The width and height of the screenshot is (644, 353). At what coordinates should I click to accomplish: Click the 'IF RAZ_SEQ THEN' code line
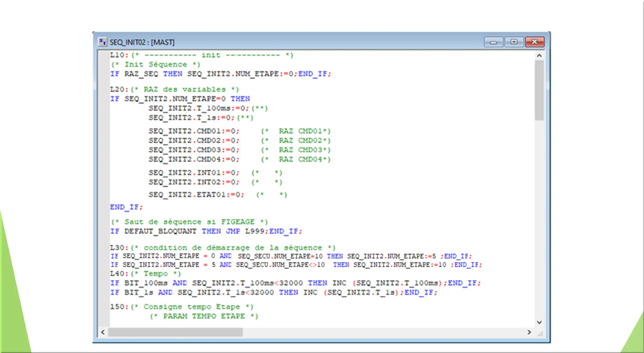point(220,74)
